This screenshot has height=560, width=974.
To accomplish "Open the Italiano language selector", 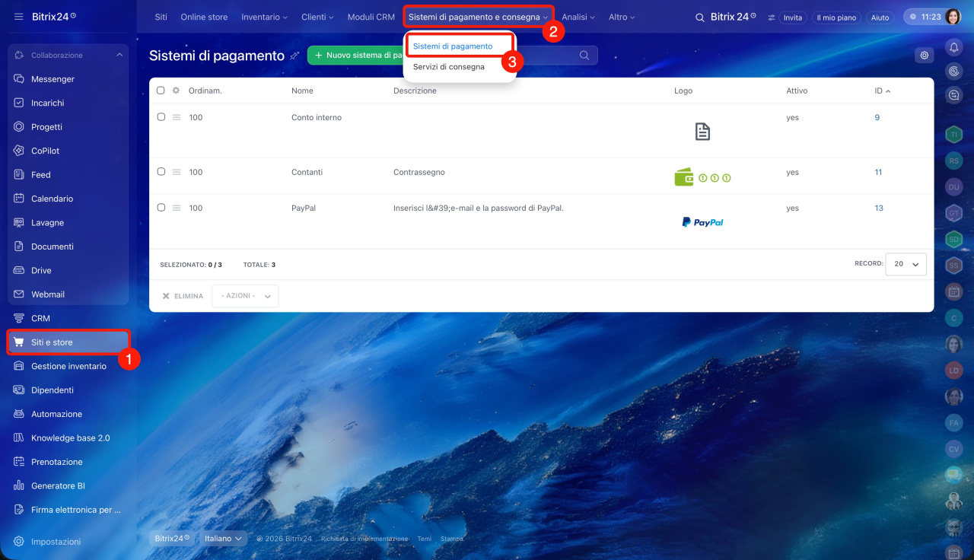I will [x=223, y=539].
